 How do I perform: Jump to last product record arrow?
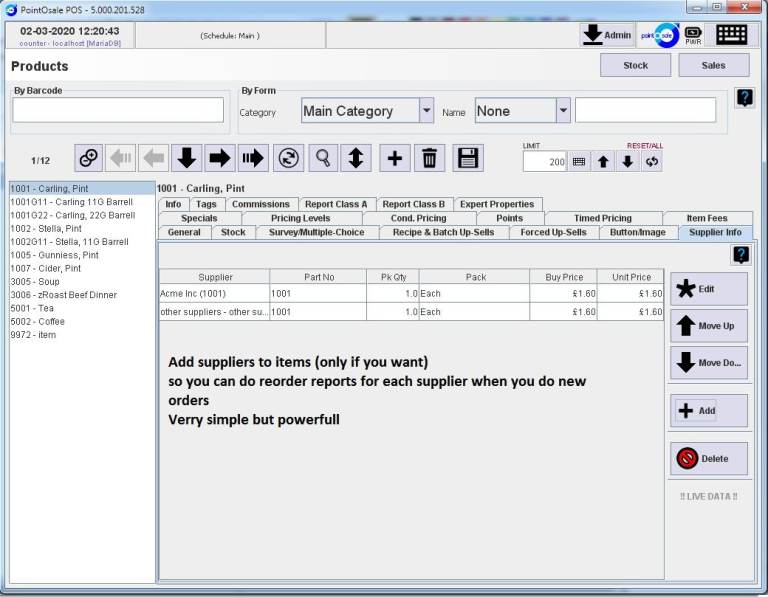pos(252,158)
